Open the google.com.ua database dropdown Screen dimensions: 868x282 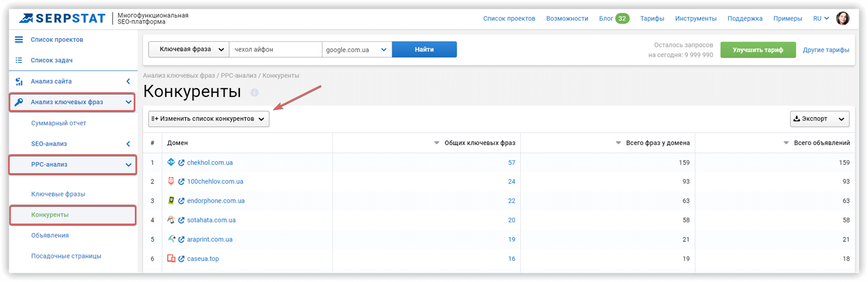[x=357, y=49]
